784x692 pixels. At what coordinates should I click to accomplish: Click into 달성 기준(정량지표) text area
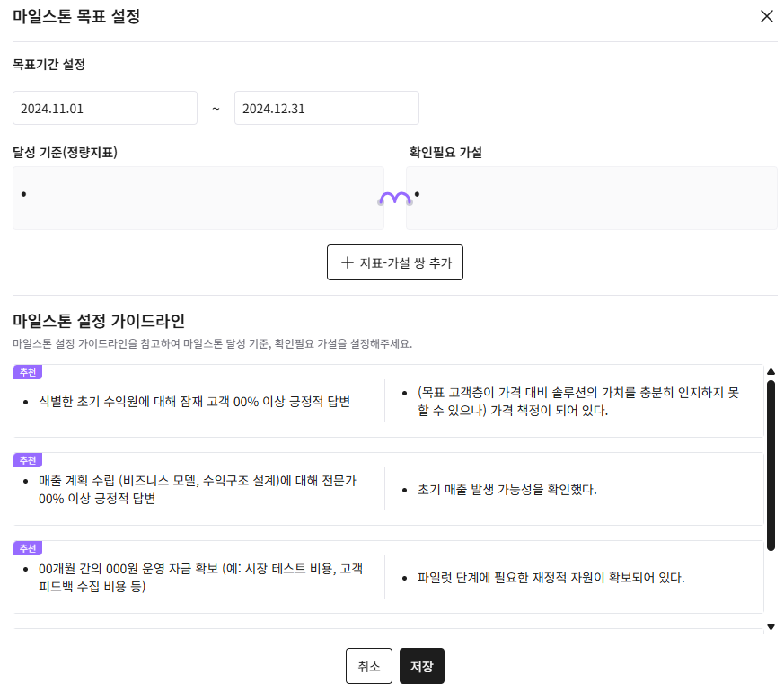(x=198, y=198)
